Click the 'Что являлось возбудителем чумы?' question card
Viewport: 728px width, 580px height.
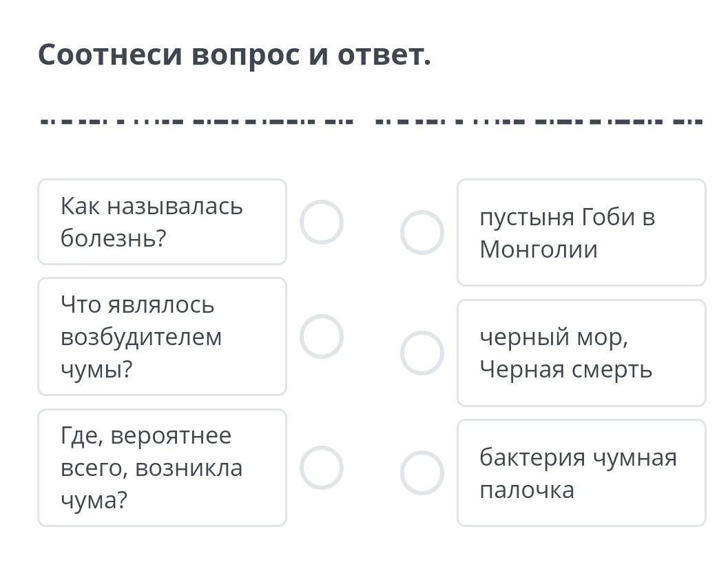(x=162, y=336)
